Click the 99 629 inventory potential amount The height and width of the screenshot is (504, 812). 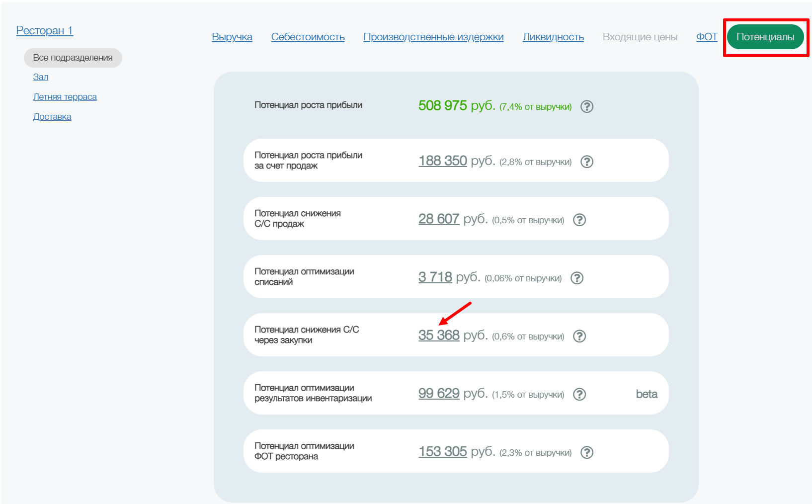(x=439, y=393)
